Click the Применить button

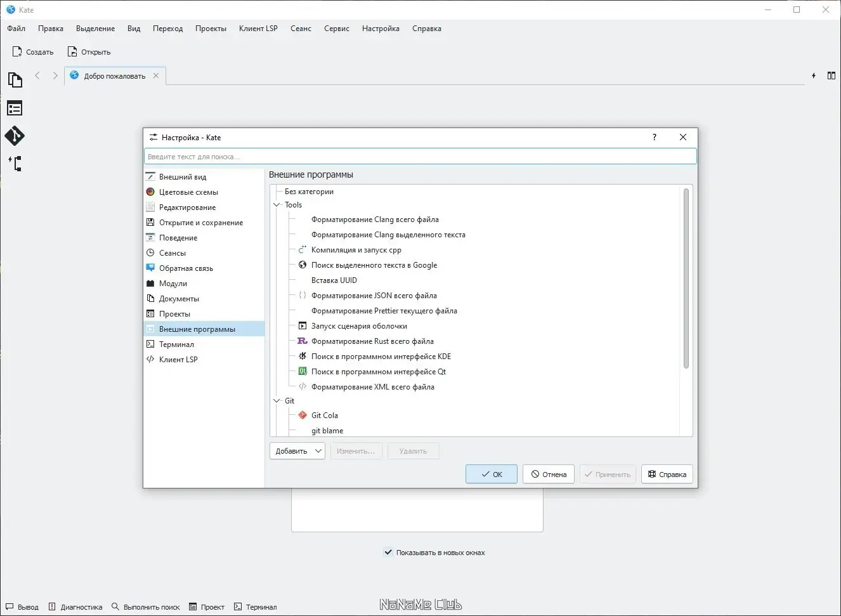pos(608,474)
